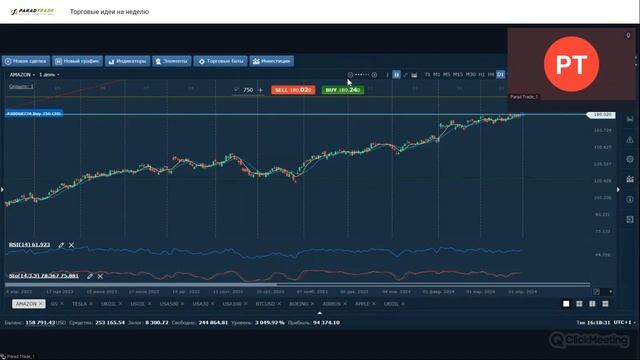
Task: Open the Investments (Инвестиции) menu
Action: 272,61
